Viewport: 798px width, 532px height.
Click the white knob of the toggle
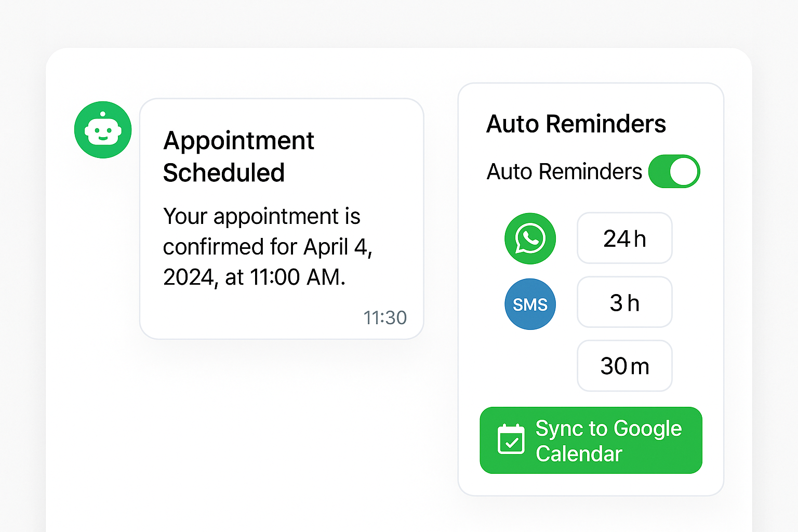point(683,171)
